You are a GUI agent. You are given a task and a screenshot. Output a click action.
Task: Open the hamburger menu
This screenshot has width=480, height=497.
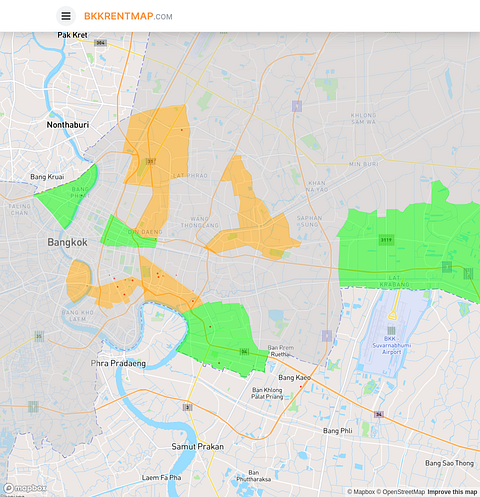pos(66,16)
